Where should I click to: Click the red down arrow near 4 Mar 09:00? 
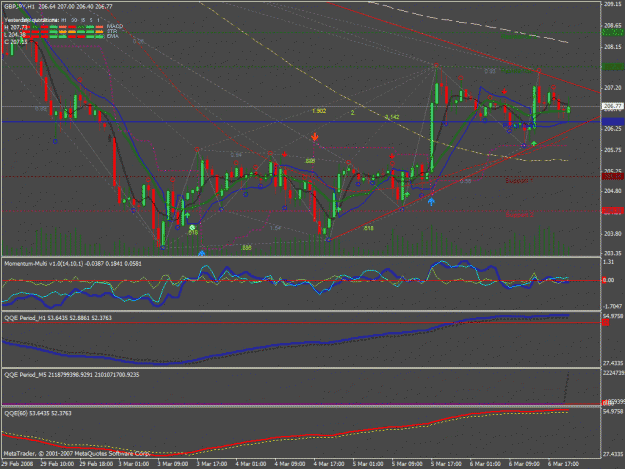pos(285,154)
